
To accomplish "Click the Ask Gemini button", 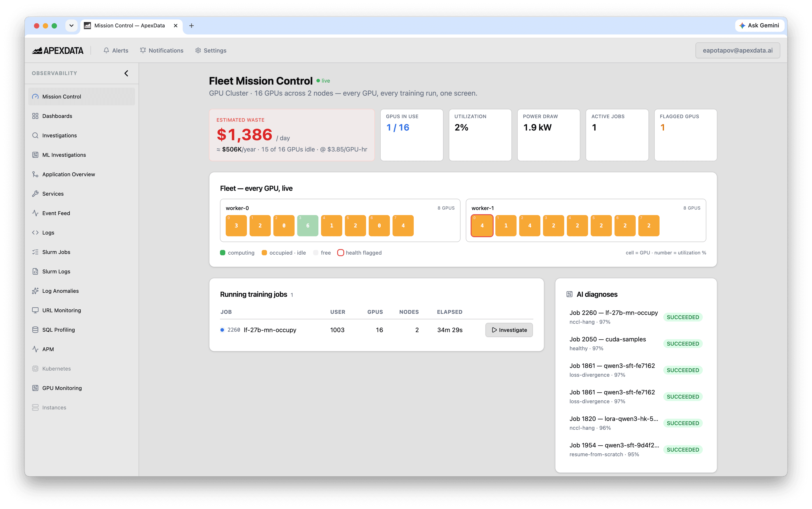I will 759,26.
